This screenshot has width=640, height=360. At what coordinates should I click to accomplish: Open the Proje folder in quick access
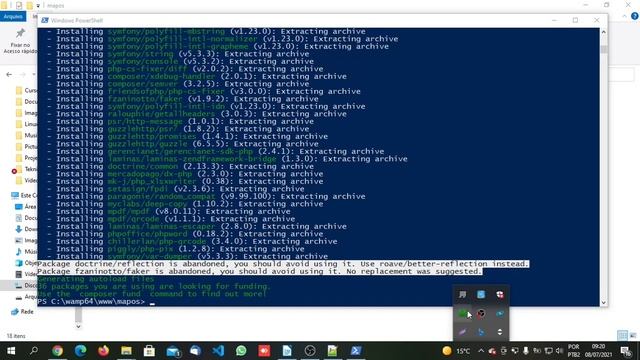(x=26, y=158)
